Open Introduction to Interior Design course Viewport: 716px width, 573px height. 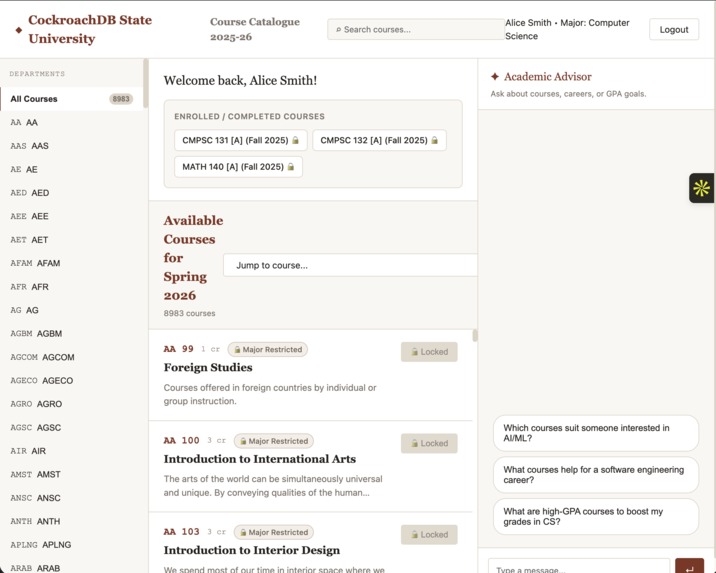(x=252, y=550)
